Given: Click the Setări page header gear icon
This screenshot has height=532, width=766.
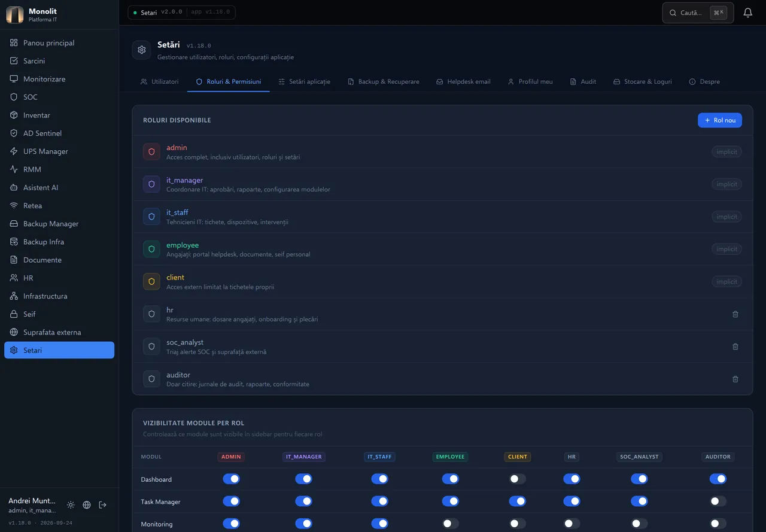Looking at the screenshot, I should [142, 50].
